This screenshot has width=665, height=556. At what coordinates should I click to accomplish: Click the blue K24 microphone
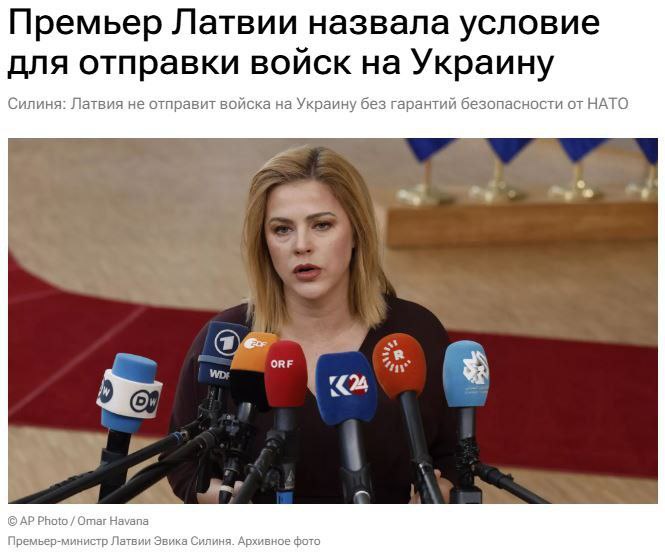(x=346, y=388)
